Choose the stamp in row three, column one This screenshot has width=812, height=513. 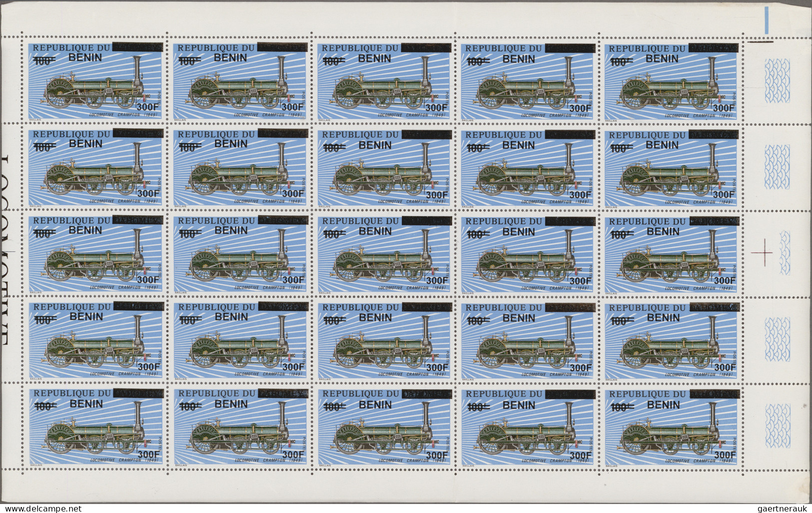(96, 253)
